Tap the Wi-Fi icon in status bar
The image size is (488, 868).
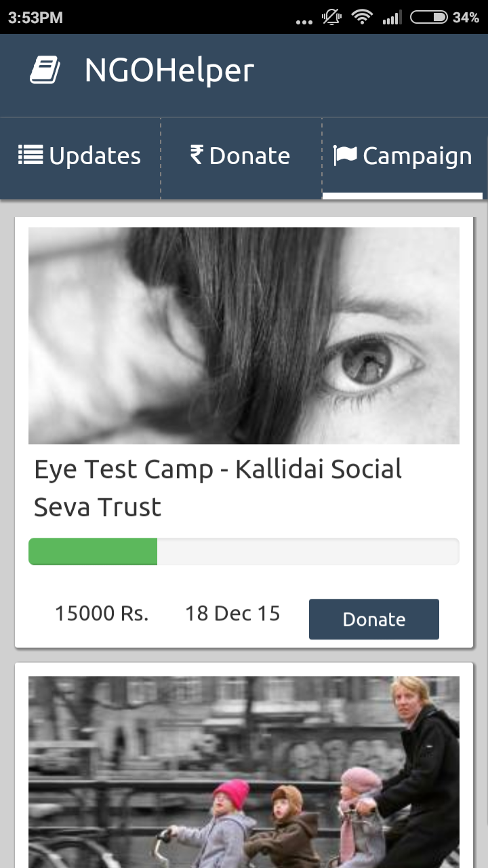pos(363,17)
